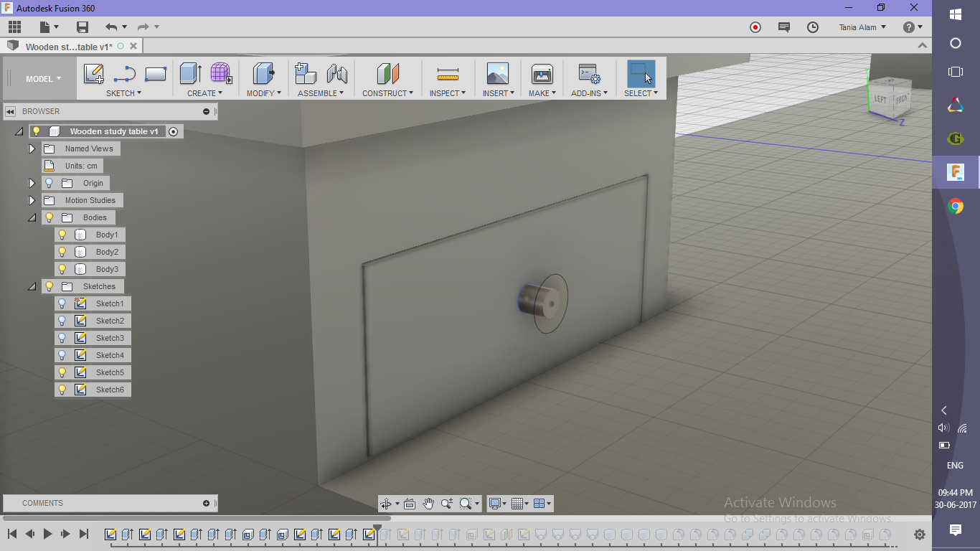Toggle visibility bulb of Sketch3
Screen dimensions: 980x551
point(62,338)
